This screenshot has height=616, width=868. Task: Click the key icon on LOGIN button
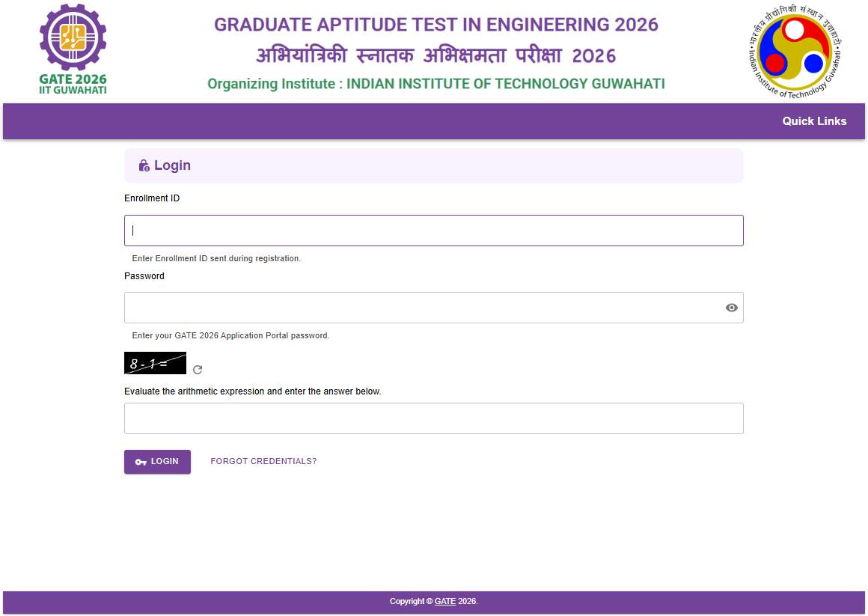(x=141, y=462)
